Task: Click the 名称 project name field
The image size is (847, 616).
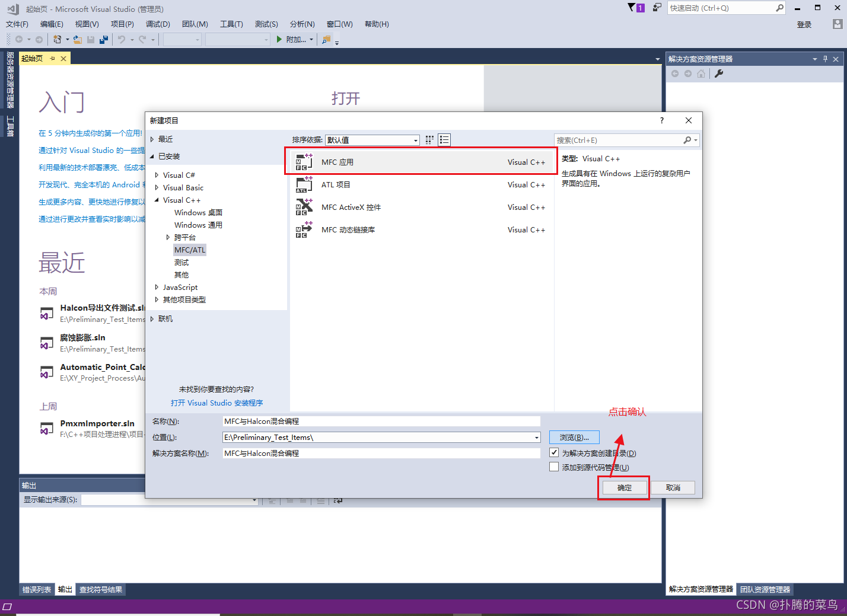Action: coord(381,421)
